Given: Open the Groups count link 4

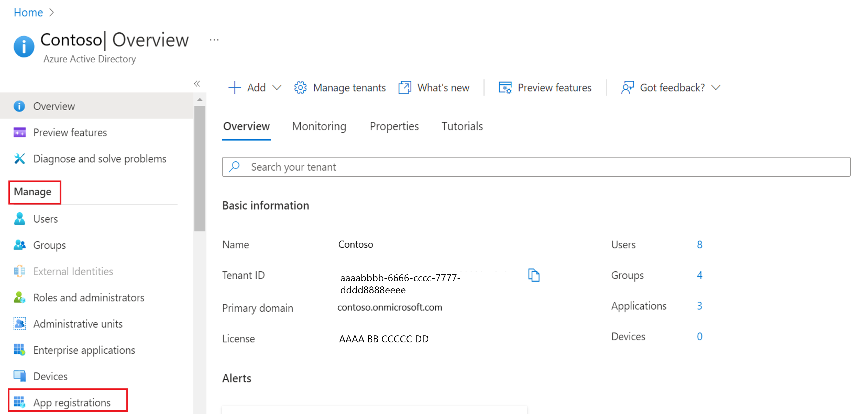Looking at the screenshot, I should click(x=699, y=275).
